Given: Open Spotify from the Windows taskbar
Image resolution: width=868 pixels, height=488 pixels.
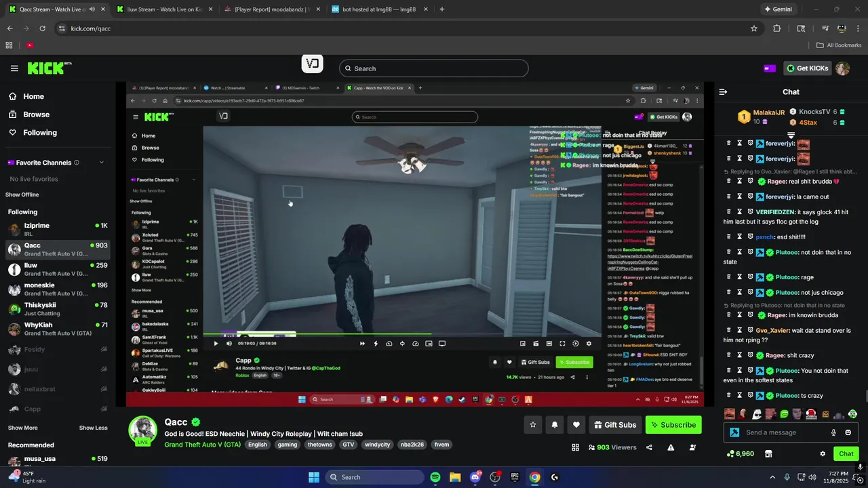Looking at the screenshot, I should 435,477.
